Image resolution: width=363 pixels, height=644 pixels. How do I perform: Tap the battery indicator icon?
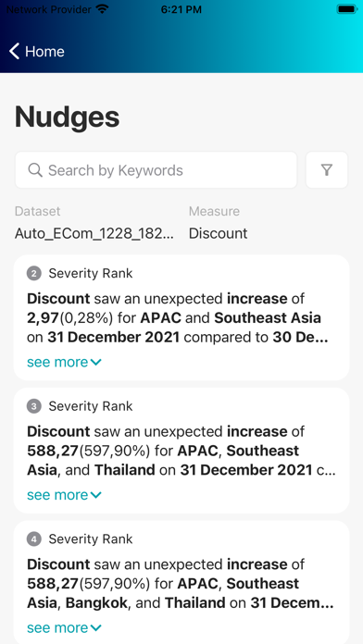pos(346,9)
